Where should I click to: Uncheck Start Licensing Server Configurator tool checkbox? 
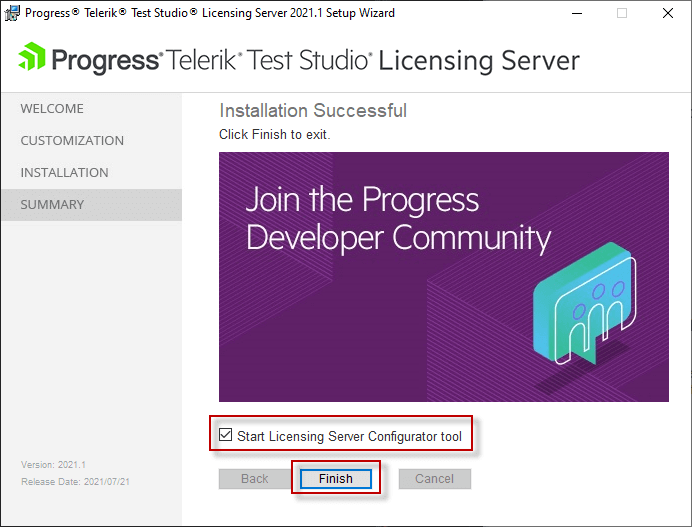pyautogui.click(x=226, y=435)
